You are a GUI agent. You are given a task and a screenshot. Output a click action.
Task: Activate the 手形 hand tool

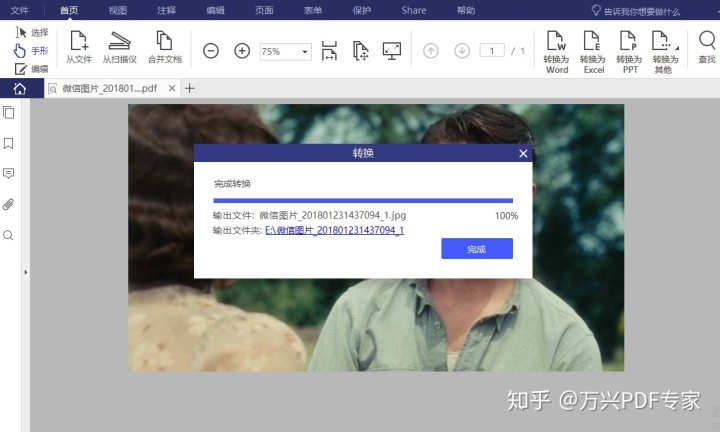click(x=31, y=50)
